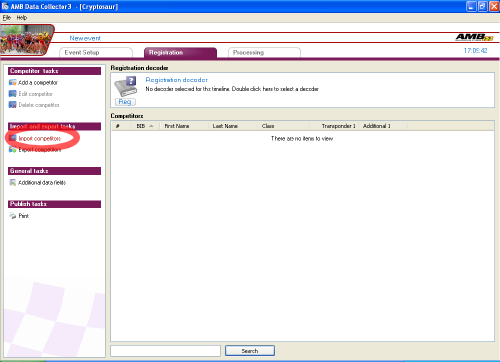Click the clock time display
The image size is (500, 362).
(x=475, y=51)
